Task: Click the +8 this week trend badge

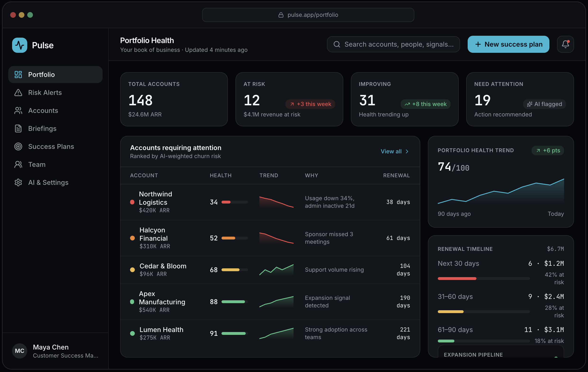Action: pos(425,104)
